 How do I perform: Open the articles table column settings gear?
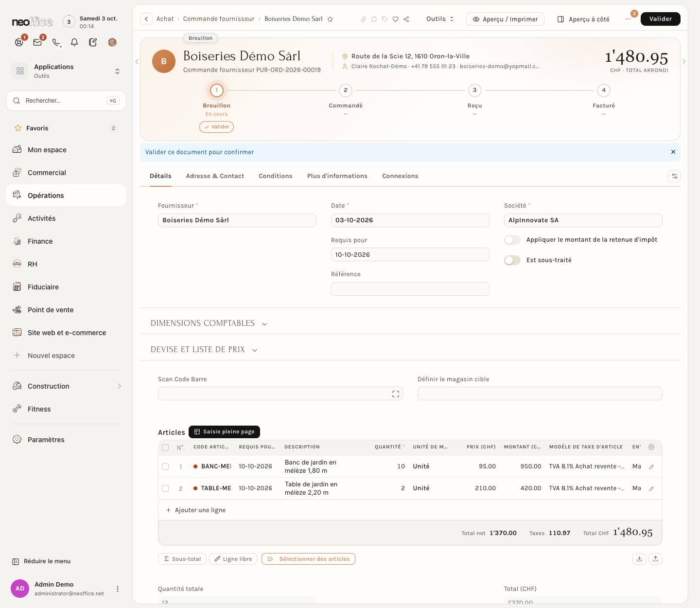click(x=651, y=447)
